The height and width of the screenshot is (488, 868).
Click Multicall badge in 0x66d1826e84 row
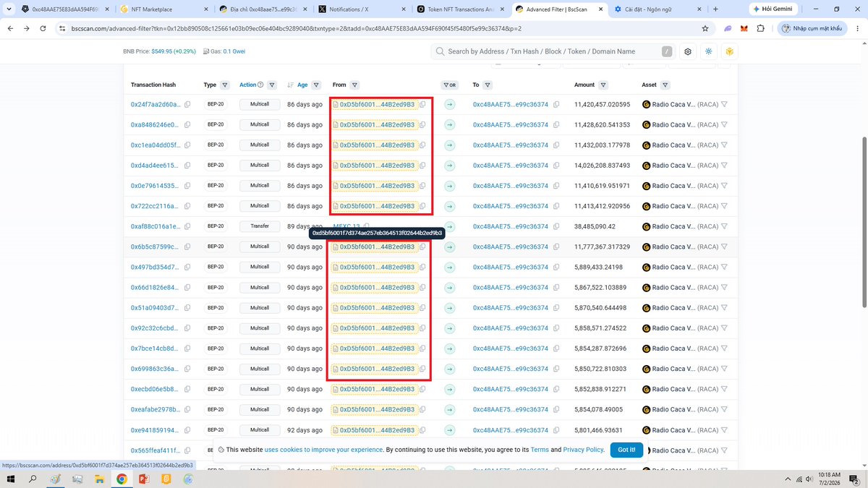[260, 287]
